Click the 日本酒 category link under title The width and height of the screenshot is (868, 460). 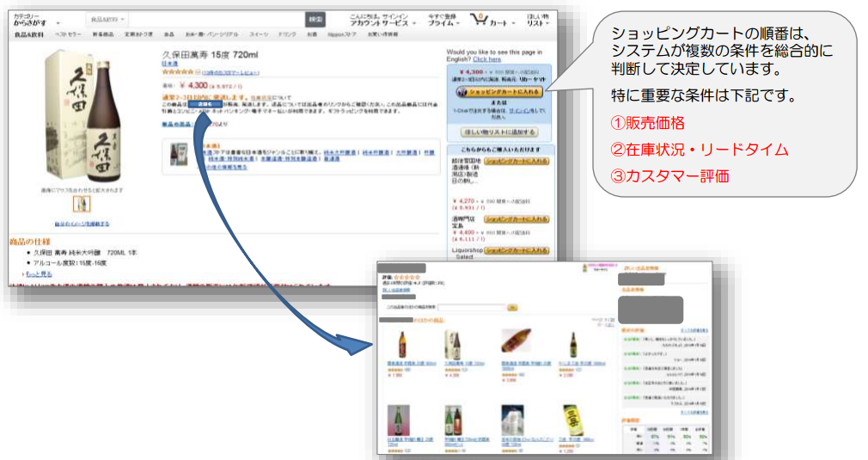tap(170, 64)
